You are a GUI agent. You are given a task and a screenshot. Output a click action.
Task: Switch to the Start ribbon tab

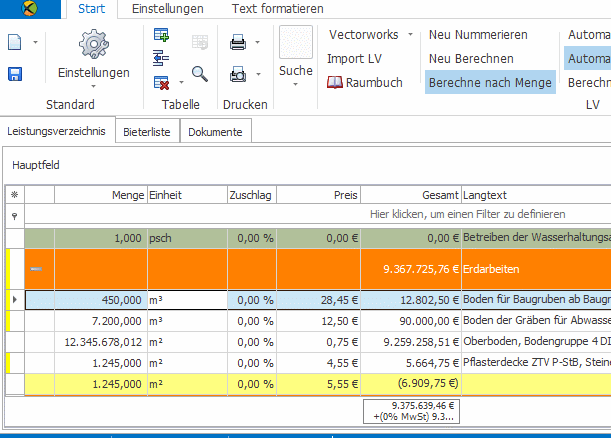[x=92, y=9]
